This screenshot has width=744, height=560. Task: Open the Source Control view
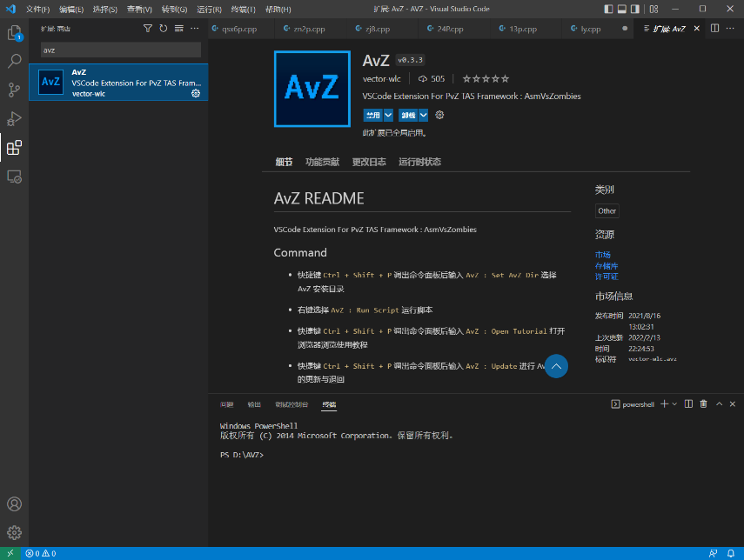14,90
